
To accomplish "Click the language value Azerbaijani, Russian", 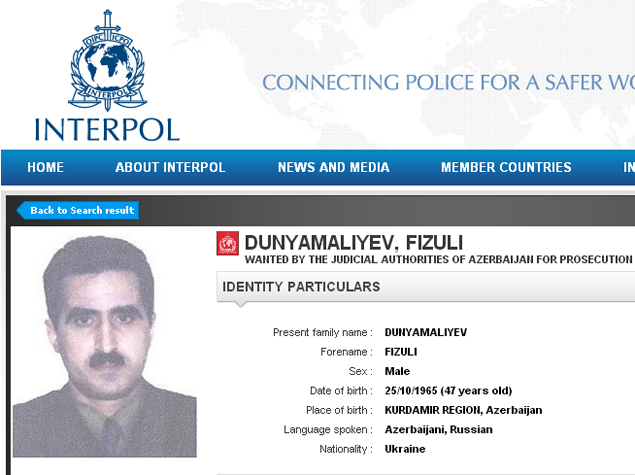I will coord(438,430).
